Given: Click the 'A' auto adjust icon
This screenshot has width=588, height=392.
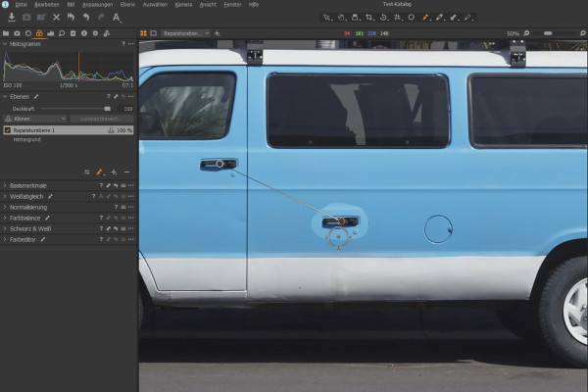Looking at the screenshot, I should [x=117, y=18].
